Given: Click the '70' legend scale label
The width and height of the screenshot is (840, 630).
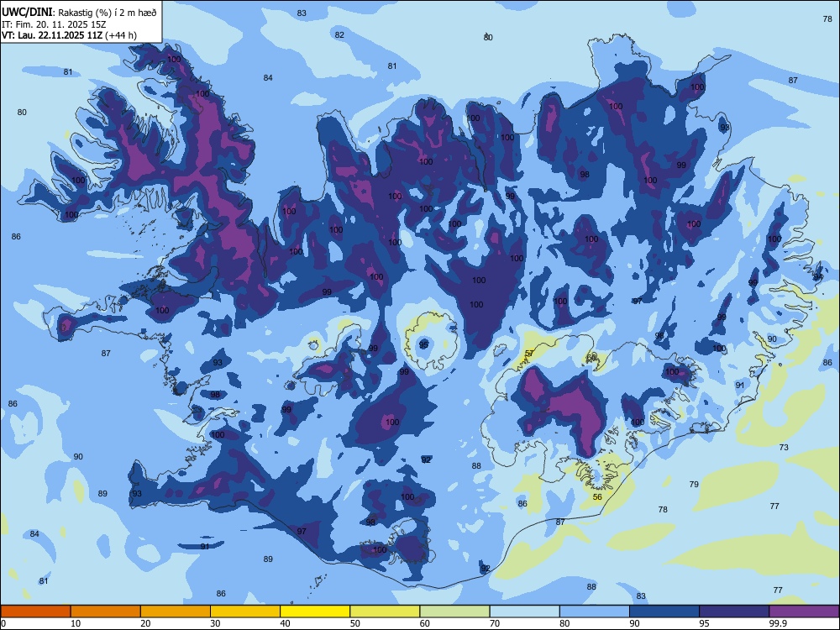Looking at the screenshot, I should pos(495,623).
